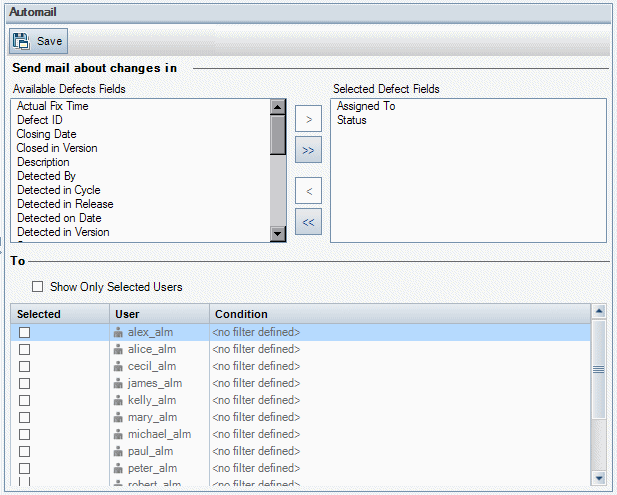Move all fields right with double arrow

tap(308, 150)
